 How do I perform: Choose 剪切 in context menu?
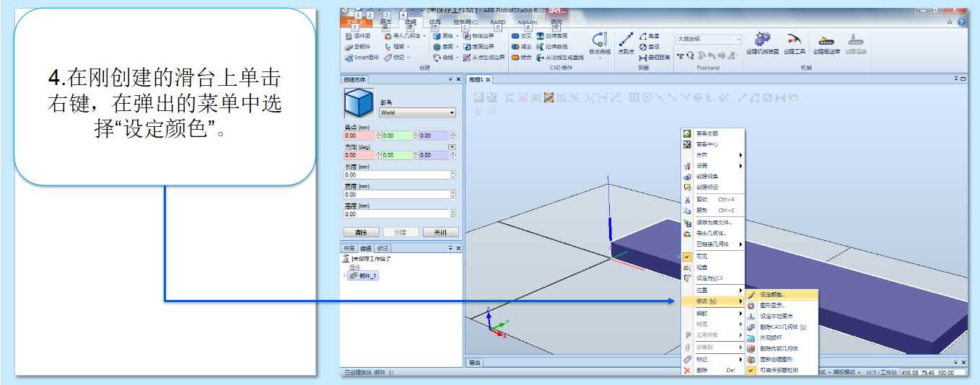coord(713,199)
